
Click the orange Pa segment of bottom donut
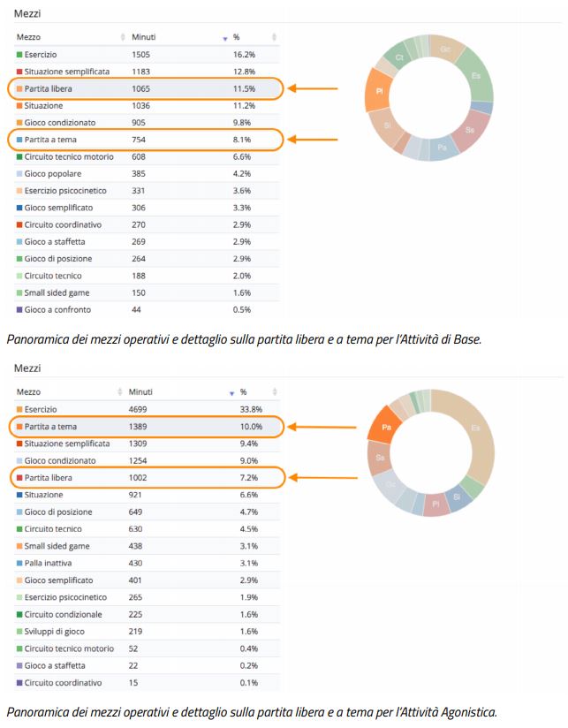(x=386, y=426)
